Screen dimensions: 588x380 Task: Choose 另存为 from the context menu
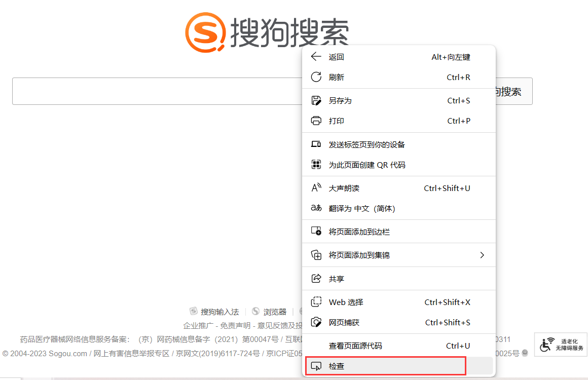(398, 100)
